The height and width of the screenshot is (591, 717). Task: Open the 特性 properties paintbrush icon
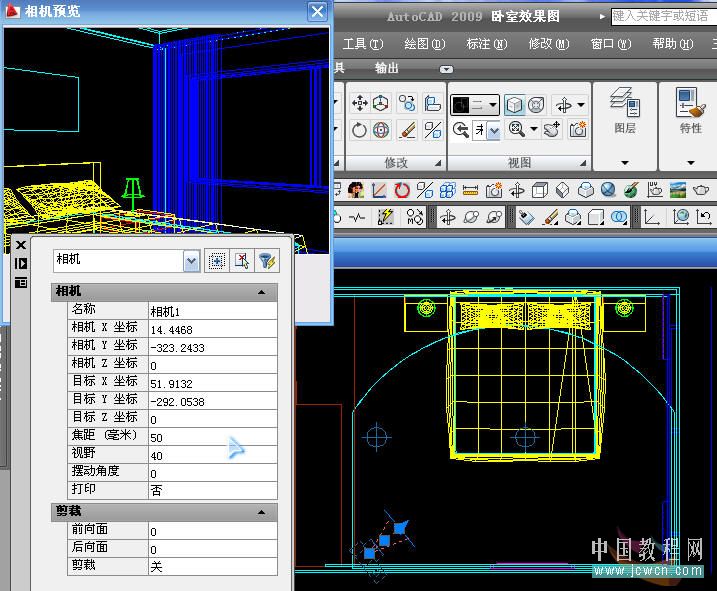[690, 102]
